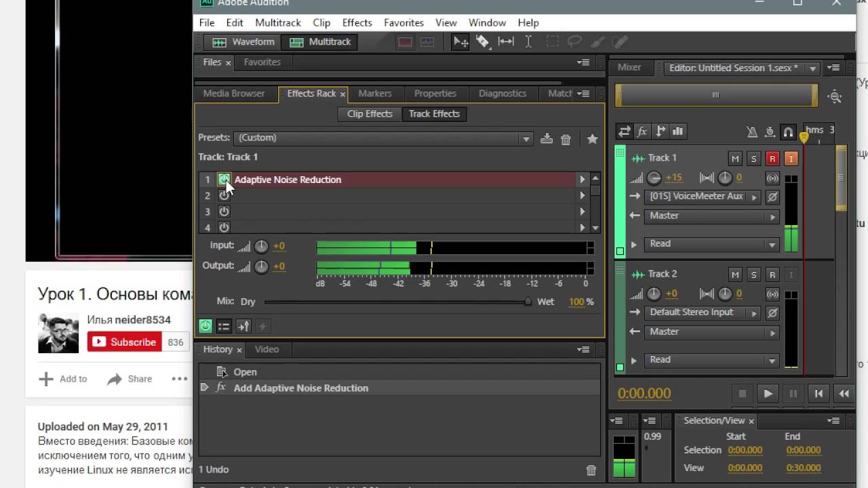Show the spectral pitch display

tap(427, 42)
